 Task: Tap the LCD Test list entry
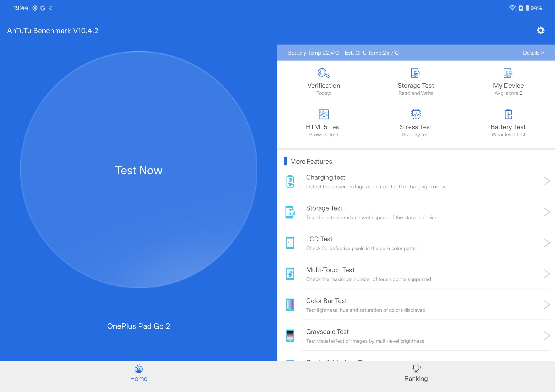(387, 243)
